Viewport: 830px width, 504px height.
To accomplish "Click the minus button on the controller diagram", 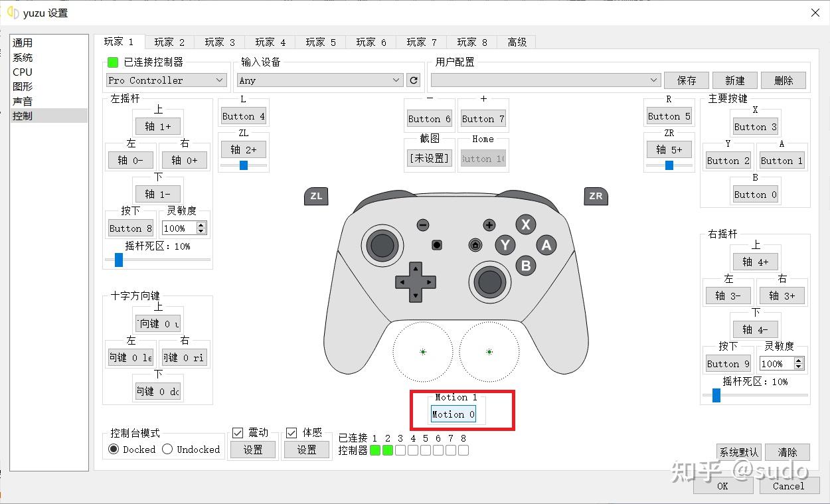I will [422, 224].
